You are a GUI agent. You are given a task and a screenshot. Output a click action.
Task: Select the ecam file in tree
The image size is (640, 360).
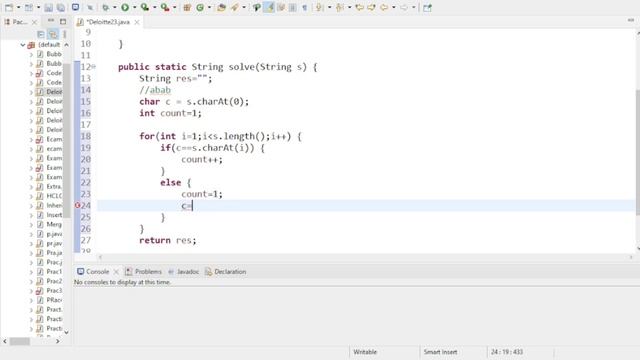click(54, 149)
